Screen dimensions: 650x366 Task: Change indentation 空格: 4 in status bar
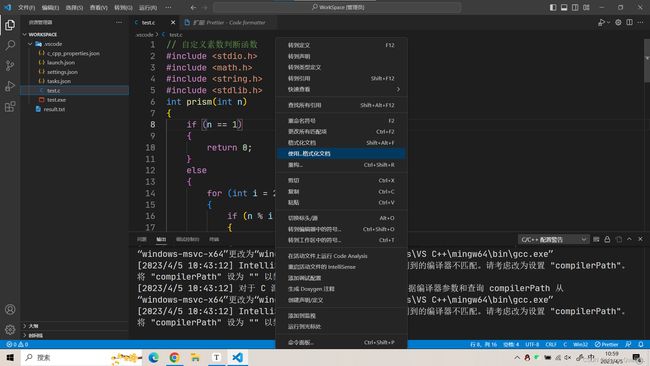click(511, 344)
